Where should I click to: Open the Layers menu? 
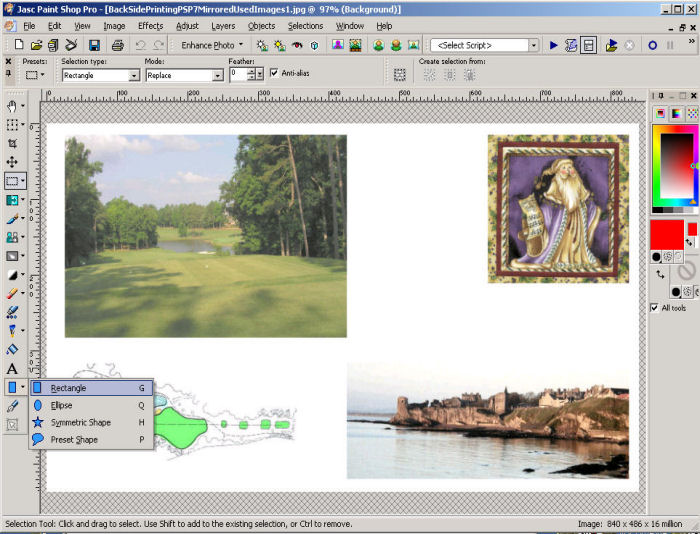[223, 25]
